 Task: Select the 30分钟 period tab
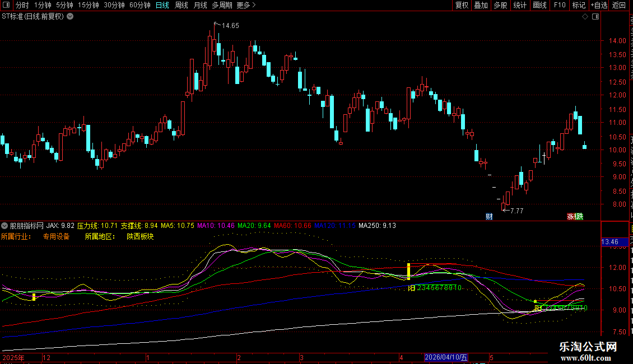(x=114, y=5)
